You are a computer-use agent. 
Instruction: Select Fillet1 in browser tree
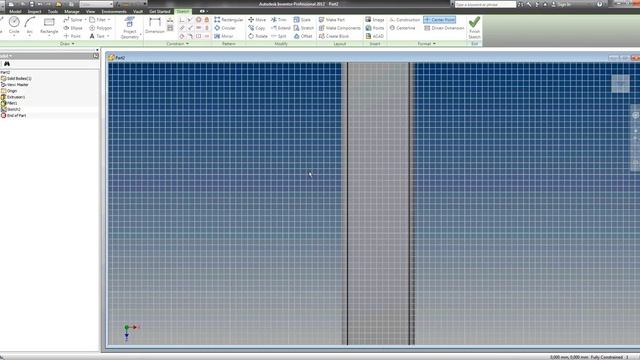[x=9, y=103]
